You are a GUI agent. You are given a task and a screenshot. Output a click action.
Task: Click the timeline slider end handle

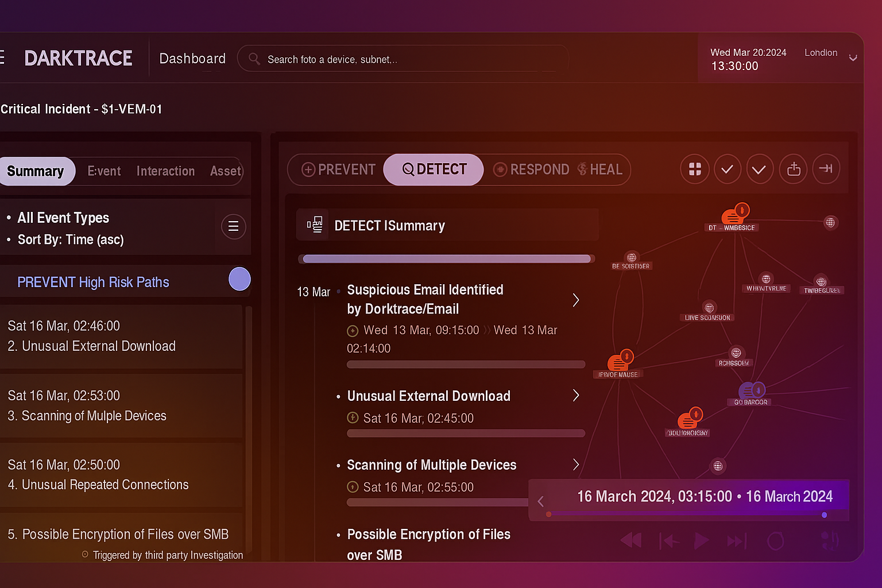[x=824, y=515]
